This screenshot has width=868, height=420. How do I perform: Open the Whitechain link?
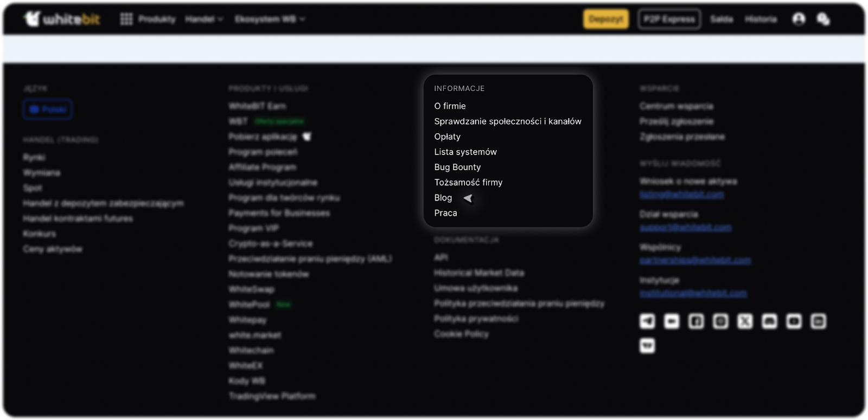click(251, 350)
